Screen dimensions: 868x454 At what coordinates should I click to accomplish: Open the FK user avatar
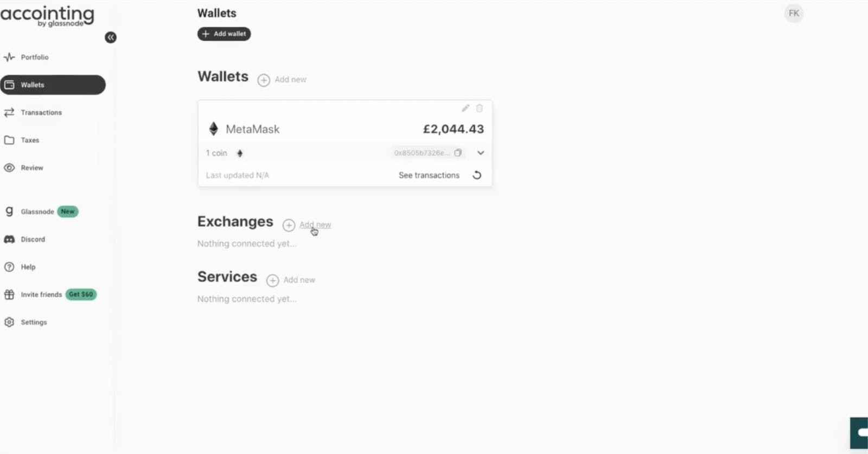click(x=794, y=14)
